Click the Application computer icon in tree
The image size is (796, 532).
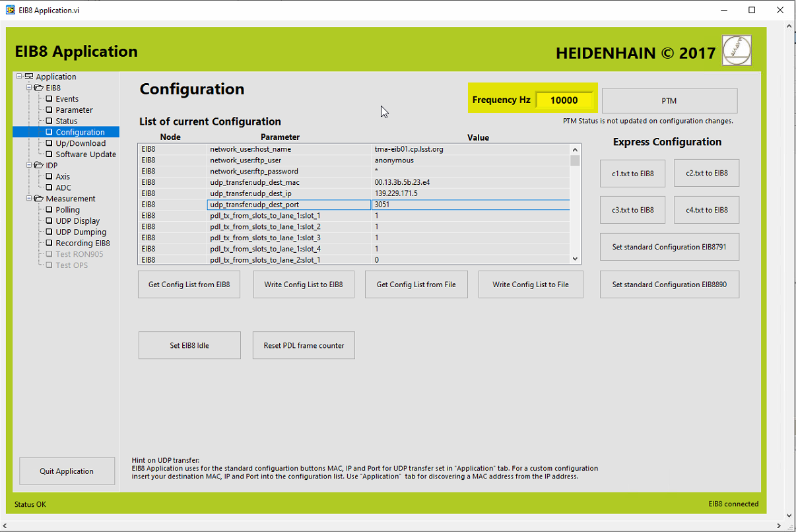pos(29,77)
